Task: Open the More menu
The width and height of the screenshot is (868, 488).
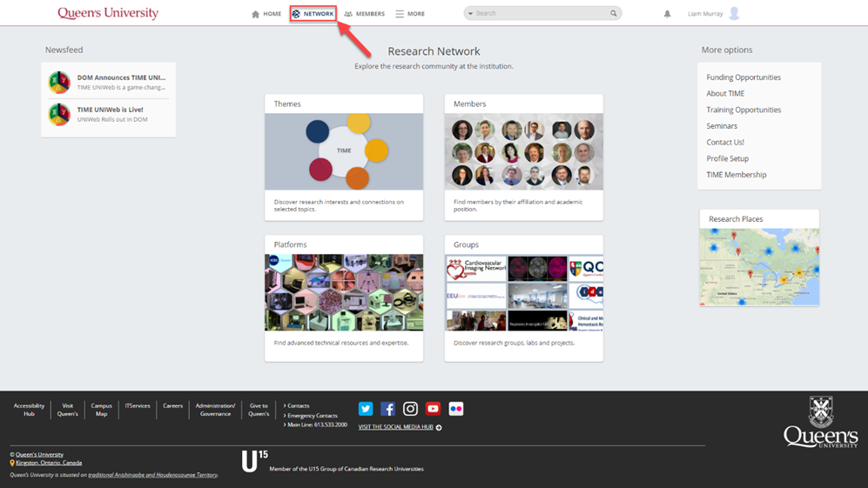Action: (410, 14)
